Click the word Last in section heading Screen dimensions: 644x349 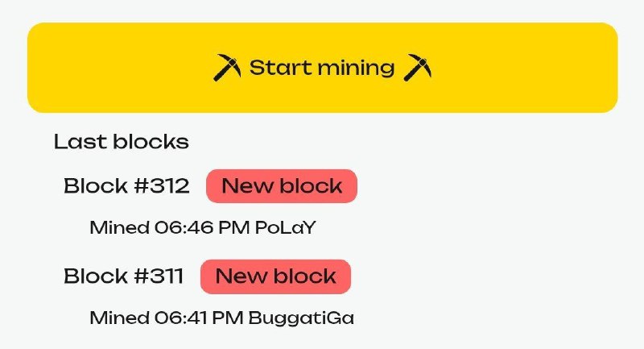80,142
